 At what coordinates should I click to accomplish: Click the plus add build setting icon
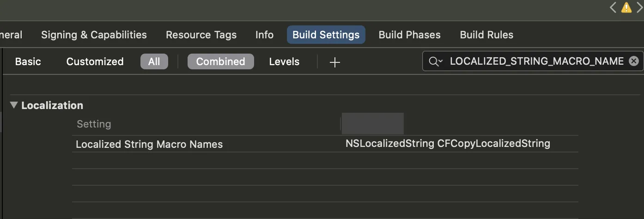pyautogui.click(x=335, y=62)
